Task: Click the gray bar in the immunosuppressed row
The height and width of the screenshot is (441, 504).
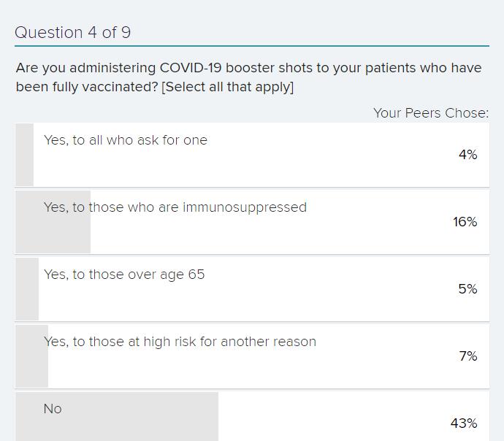Action: (x=53, y=222)
